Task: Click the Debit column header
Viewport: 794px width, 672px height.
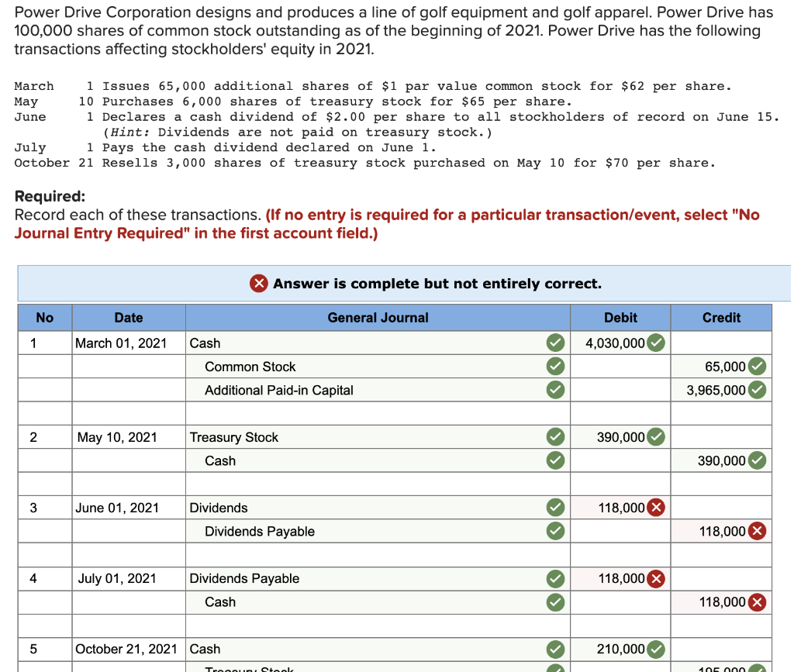Action: point(620,317)
